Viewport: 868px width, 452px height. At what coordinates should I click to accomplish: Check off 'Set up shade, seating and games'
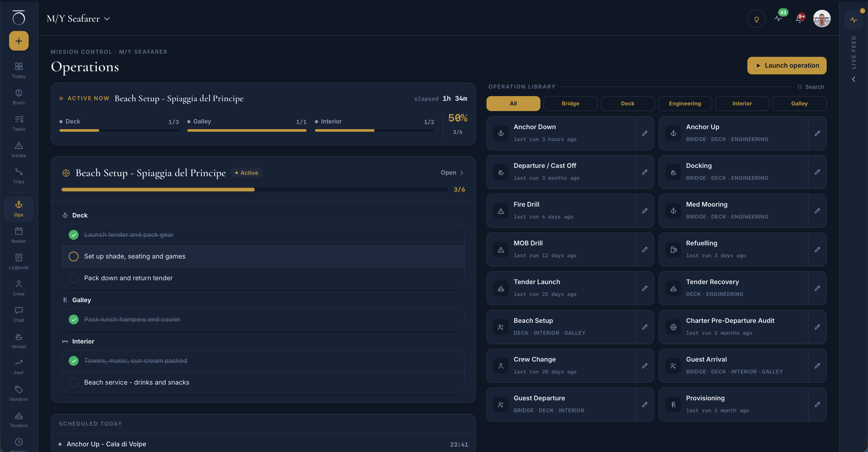pos(74,256)
